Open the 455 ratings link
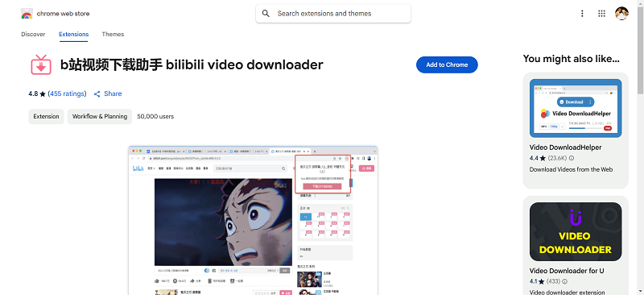The width and height of the screenshot is (644, 295). [x=68, y=93]
